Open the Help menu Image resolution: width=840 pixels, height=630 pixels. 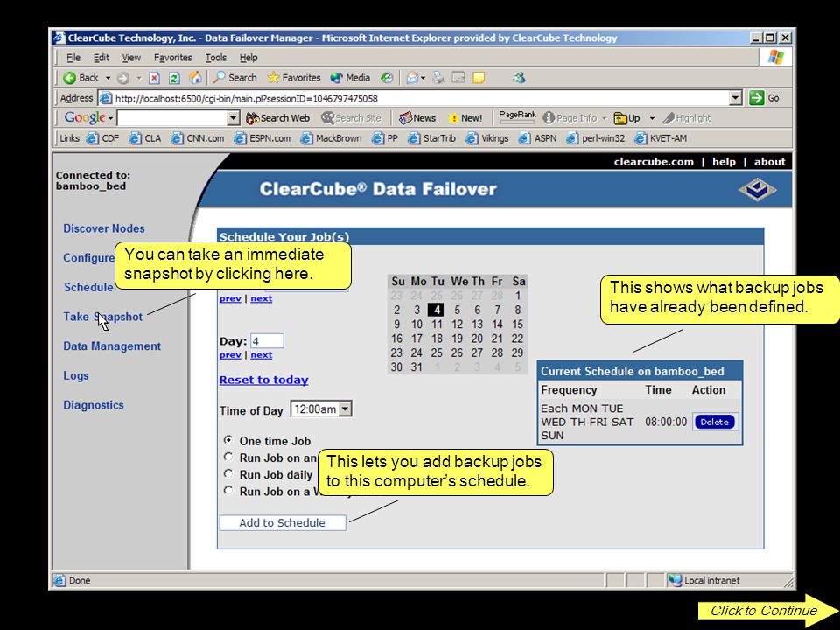click(248, 58)
